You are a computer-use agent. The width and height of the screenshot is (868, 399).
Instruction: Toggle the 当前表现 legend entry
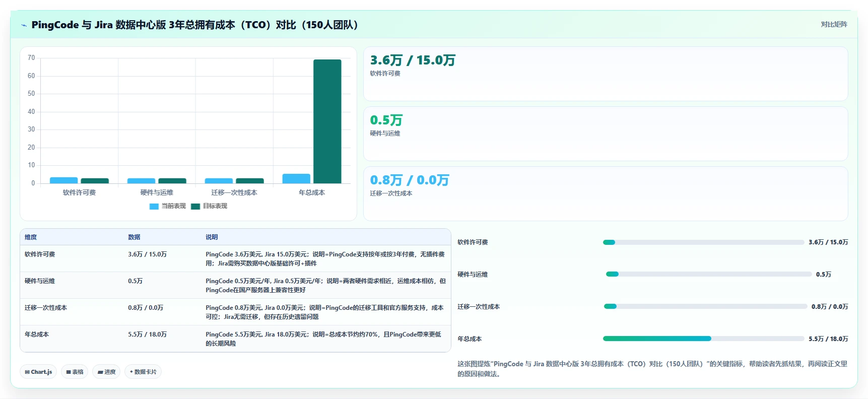click(168, 206)
